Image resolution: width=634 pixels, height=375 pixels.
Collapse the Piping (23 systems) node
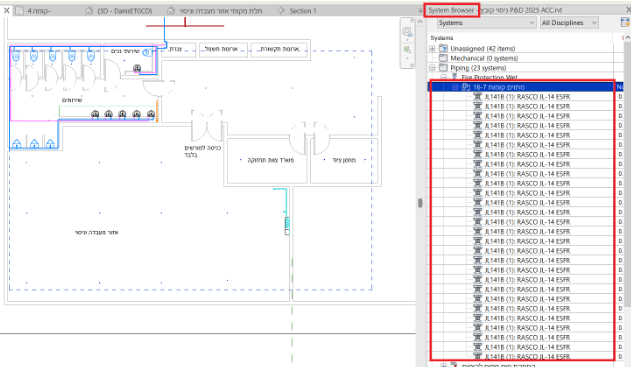point(432,68)
